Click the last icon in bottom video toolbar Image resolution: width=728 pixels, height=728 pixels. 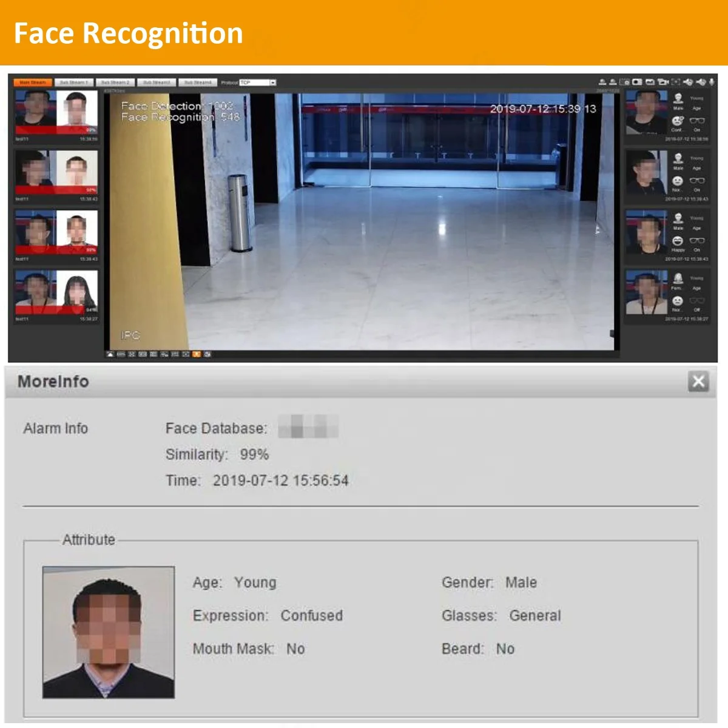pyautogui.click(x=207, y=354)
